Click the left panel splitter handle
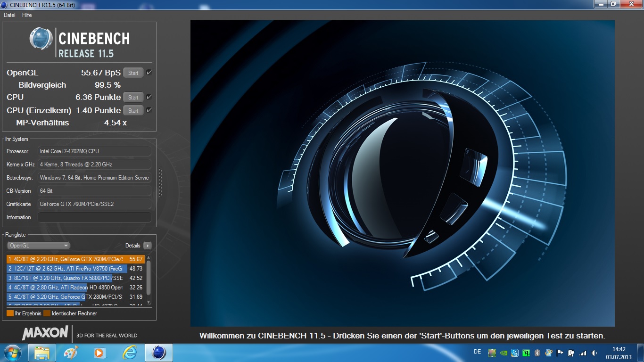This screenshot has width=644, height=362. coord(160,182)
